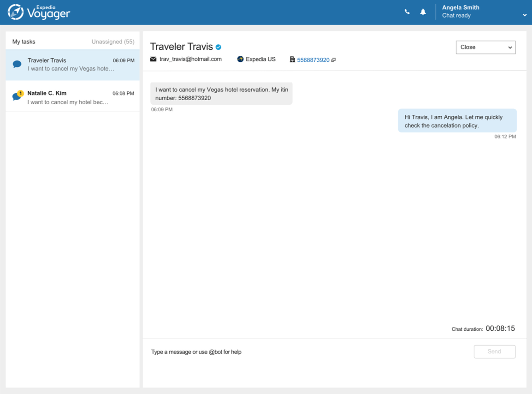This screenshot has height=394, width=532.
Task: Click the Send button
Action: click(x=495, y=352)
